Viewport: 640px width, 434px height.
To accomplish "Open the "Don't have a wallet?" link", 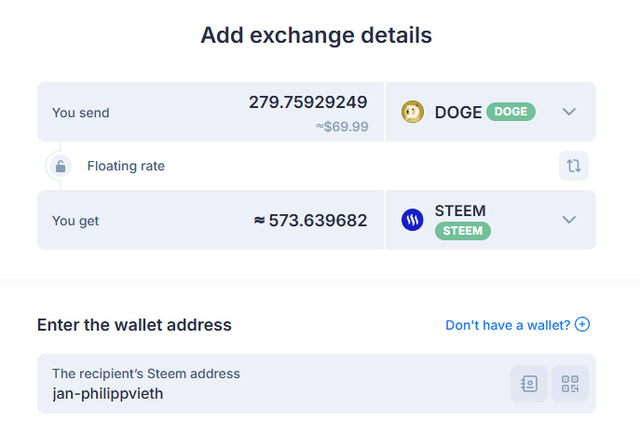I will coord(508,325).
